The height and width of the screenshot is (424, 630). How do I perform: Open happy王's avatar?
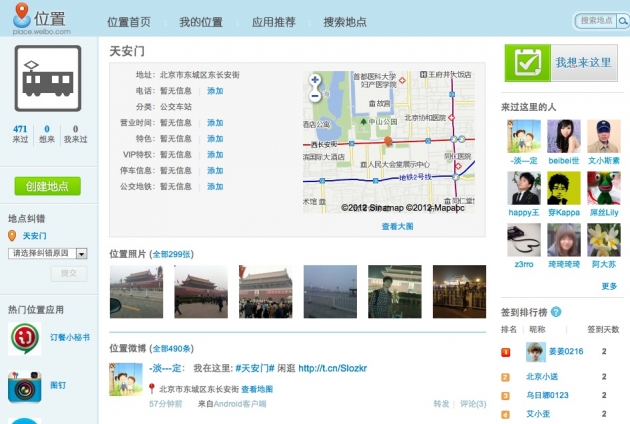point(524,188)
